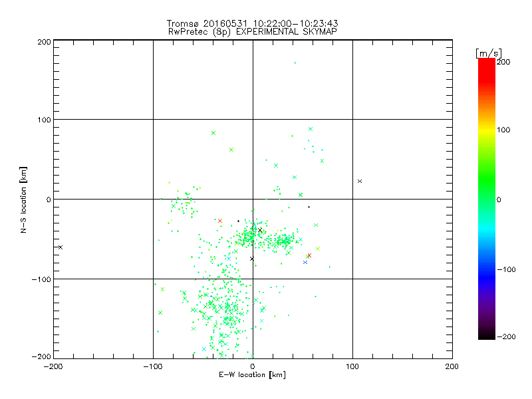Click the '[m/s]' colorbar unit label
This screenshot has height=399, width=532.
pos(489,53)
